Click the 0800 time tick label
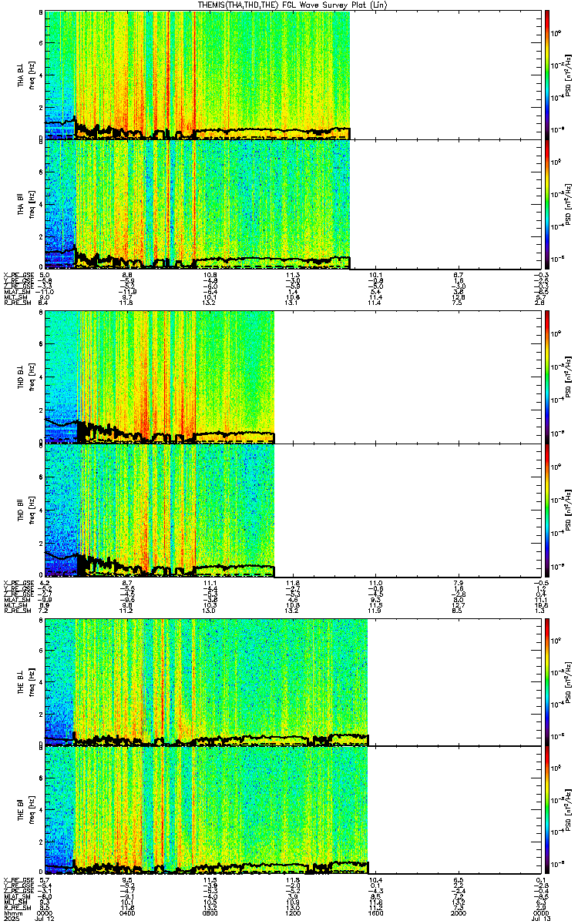 (x=210, y=913)
